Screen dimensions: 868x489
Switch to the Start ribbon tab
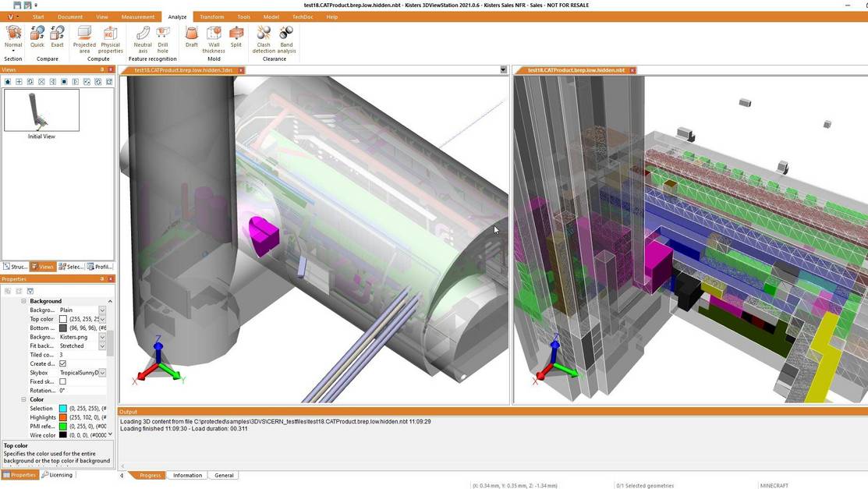tap(38, 17)
